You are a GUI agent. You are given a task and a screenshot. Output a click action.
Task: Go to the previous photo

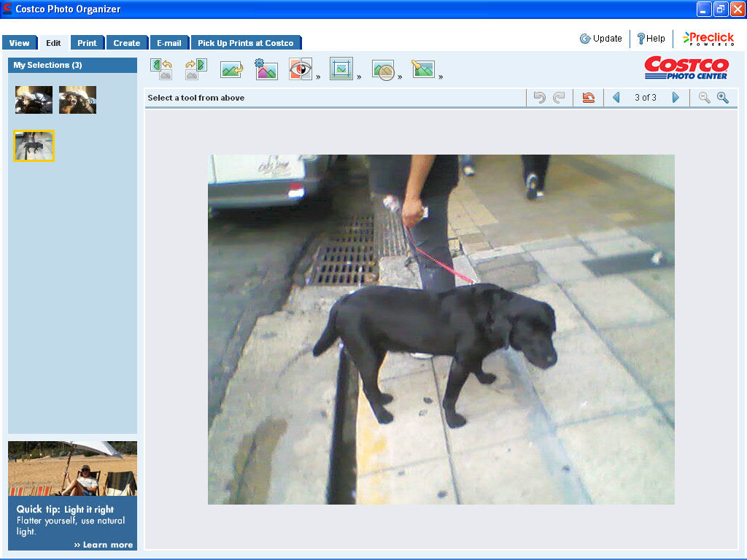[616, 98]
